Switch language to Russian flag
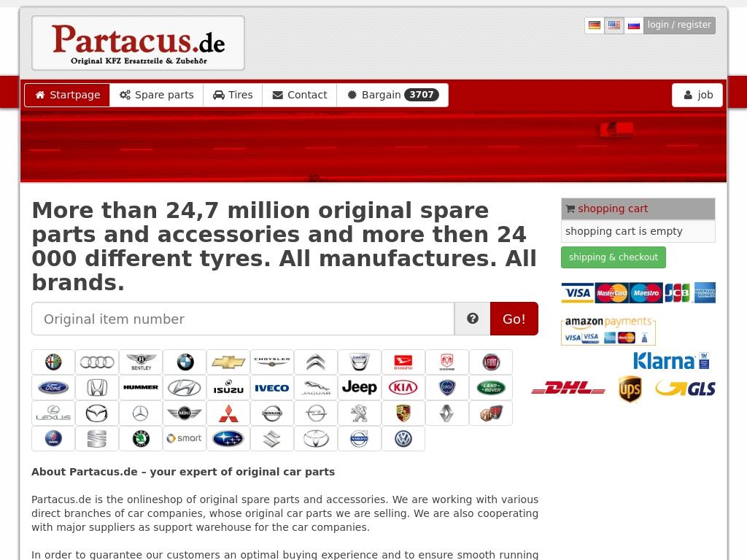 (634, 26)
